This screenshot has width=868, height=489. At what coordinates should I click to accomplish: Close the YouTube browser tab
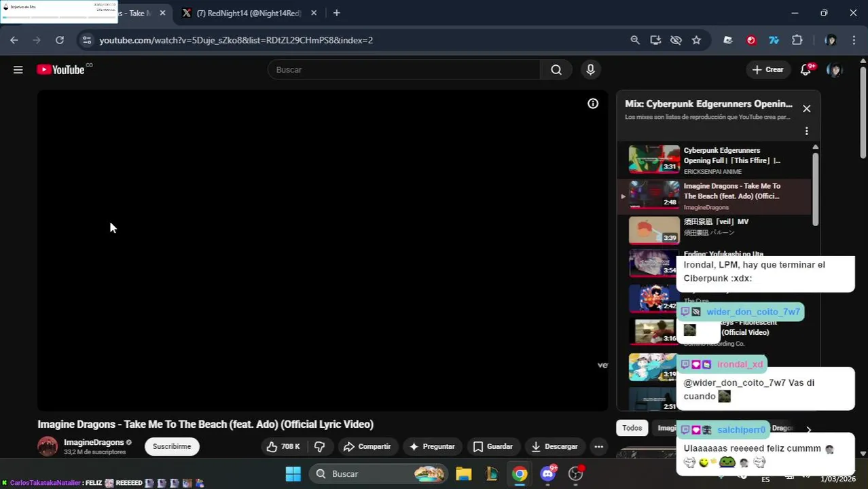[162, 13]
